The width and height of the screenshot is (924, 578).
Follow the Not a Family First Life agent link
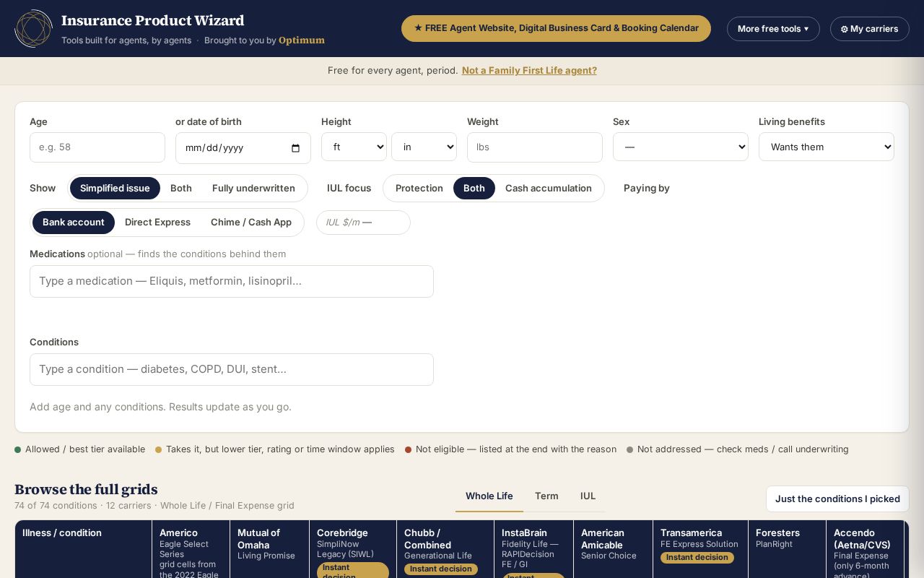pyautogui.click(x=529, y=70)
